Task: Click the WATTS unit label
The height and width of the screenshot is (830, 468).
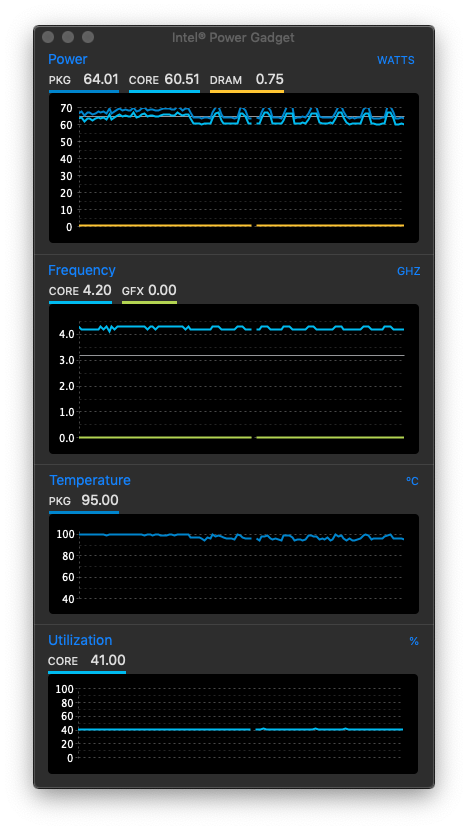Action: (395, 60)
